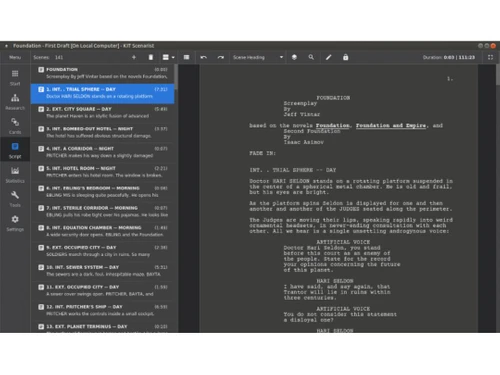Screen dimensions: 500x375
Task: Click the script editor vertical scrollbar
Action: [x=498, y=75]
